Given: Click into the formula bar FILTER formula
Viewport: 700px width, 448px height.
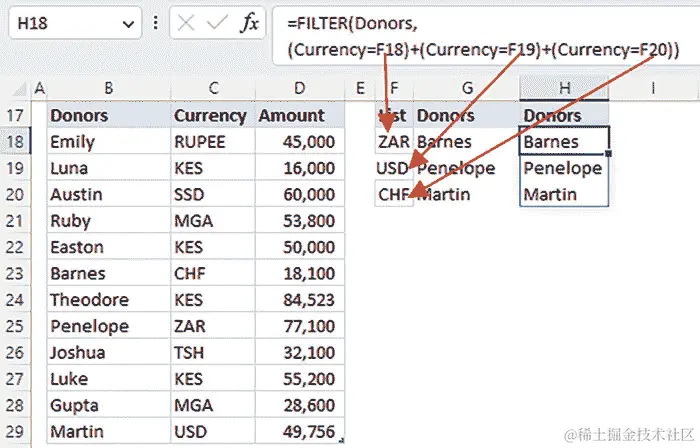Looking at the screenshot, I should pos(486,36).
